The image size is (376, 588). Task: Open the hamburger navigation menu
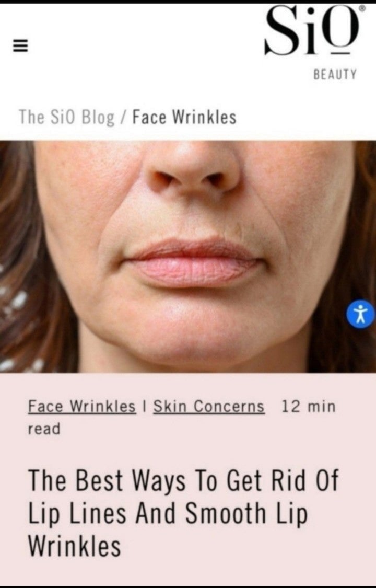click(x=20, y=47)
